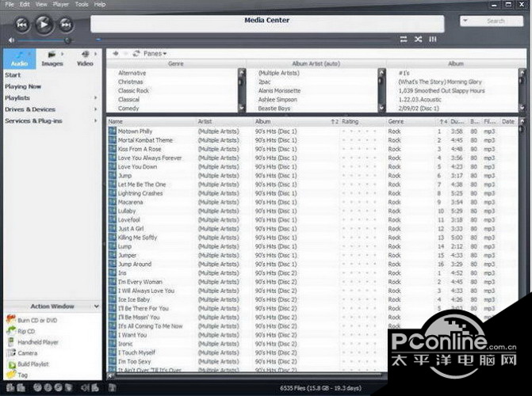Click the file icon beside Macarena
The image size is (532, 396).
coord(113,202)
